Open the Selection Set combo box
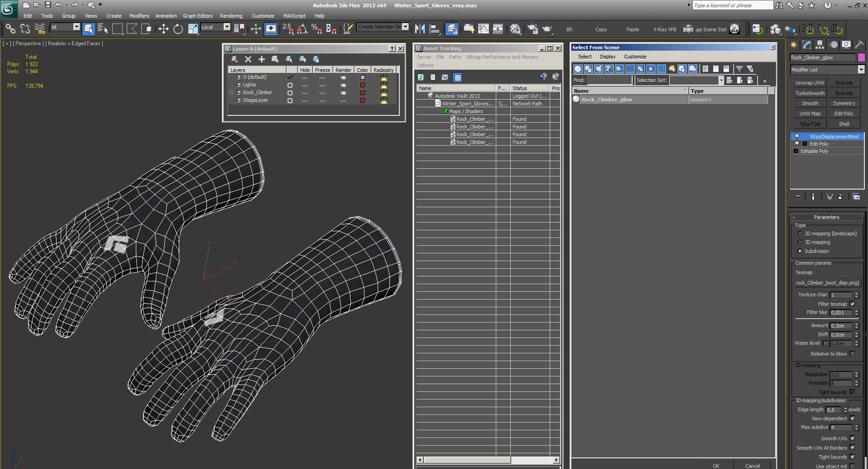 click(x=696, y=80)
